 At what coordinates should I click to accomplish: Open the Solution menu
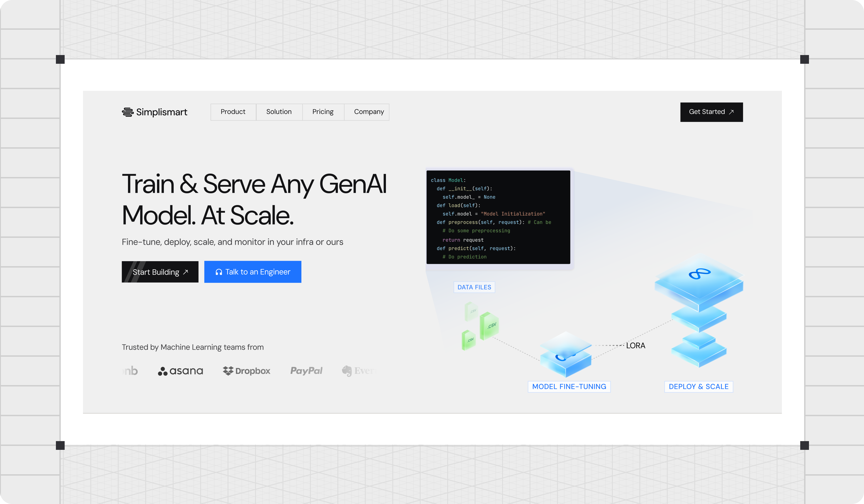(x=279, y=112)
